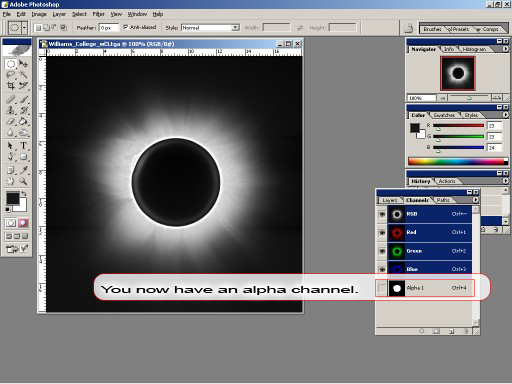Image resolution: width=512 pixels, height=384 pixels.
Task: Select the Hand tool
Action: point(11,181)
